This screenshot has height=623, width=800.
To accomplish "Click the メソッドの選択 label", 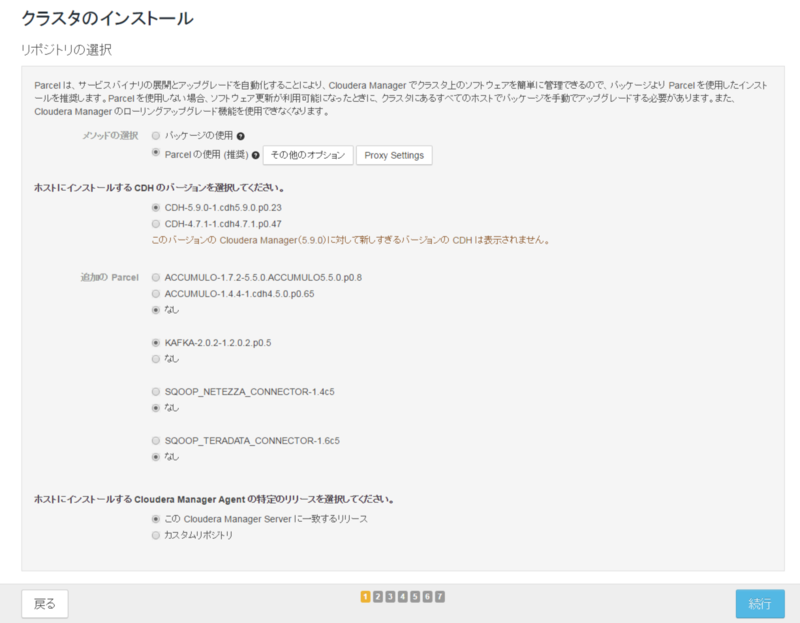I will point(110,136).
